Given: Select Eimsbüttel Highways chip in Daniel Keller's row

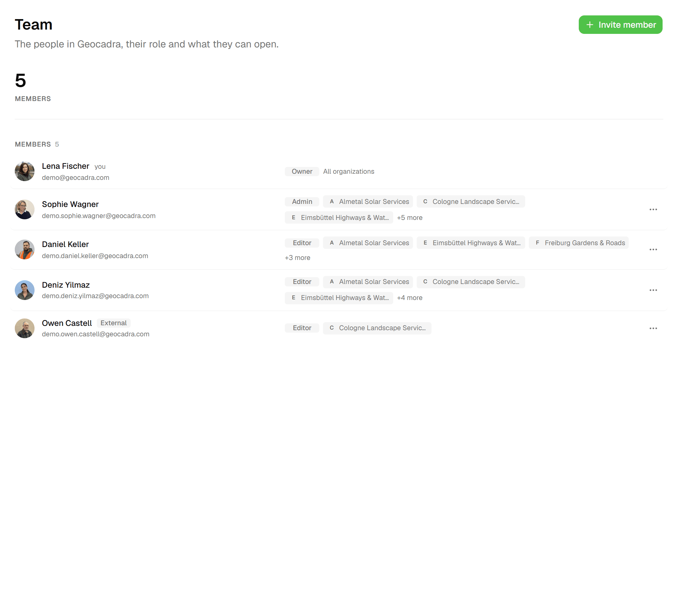Looking at the screenshot, I should click(471, 243).
